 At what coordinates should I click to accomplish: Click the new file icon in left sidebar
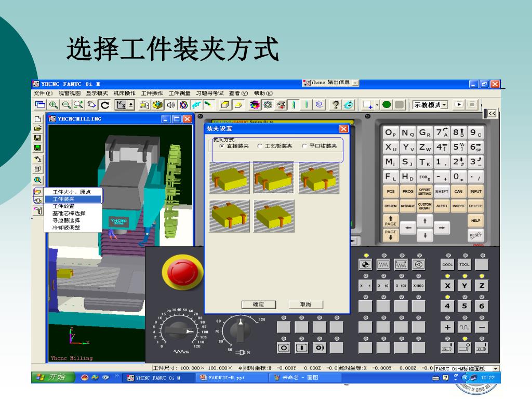coord(37,119)
